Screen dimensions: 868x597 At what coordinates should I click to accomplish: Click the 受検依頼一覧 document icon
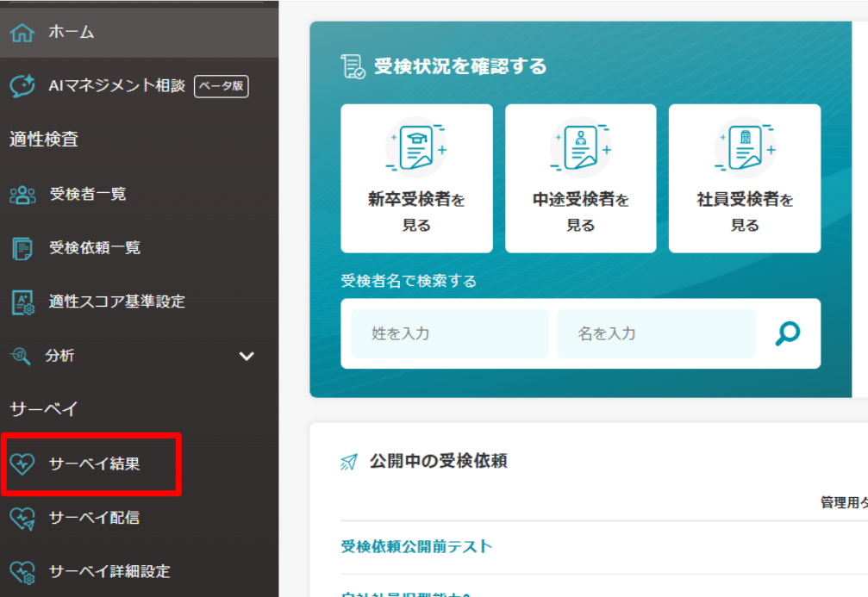tap(22, 248)
